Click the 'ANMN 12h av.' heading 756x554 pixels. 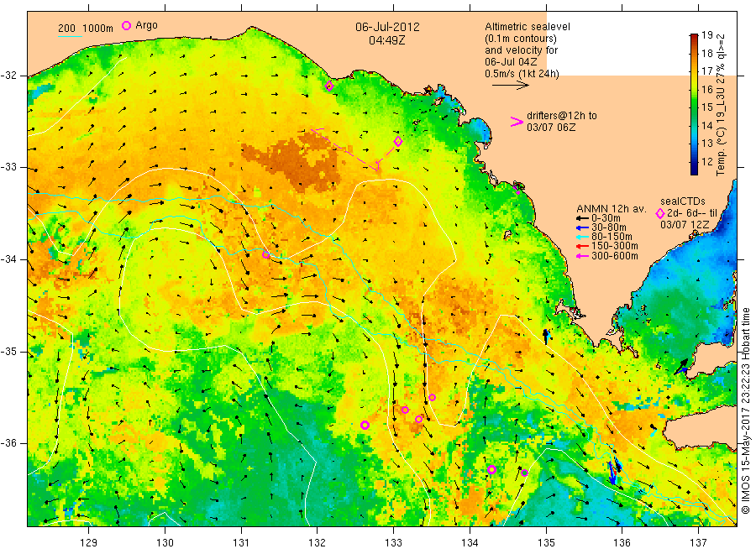[612, 209]
